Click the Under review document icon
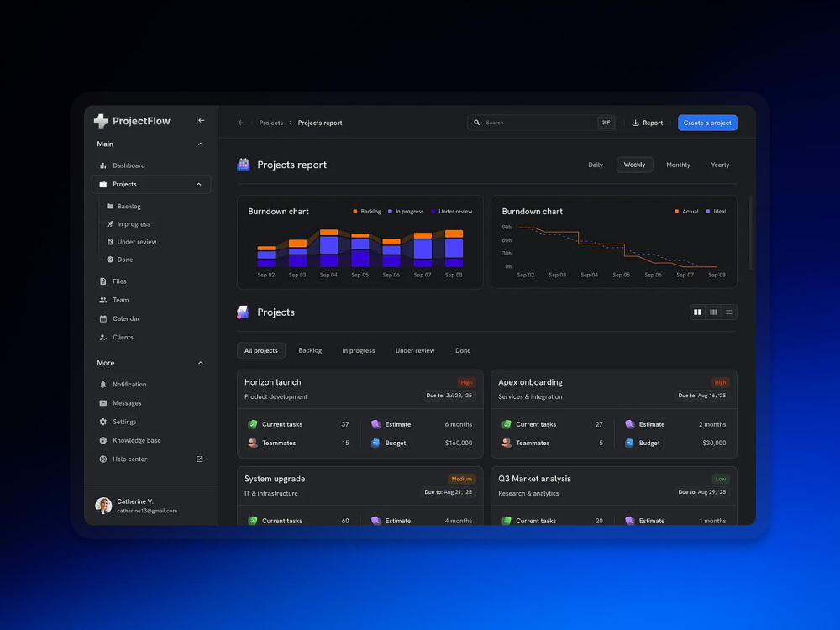Viewport: 840px width, 630px height. click(x=110, y=242)
